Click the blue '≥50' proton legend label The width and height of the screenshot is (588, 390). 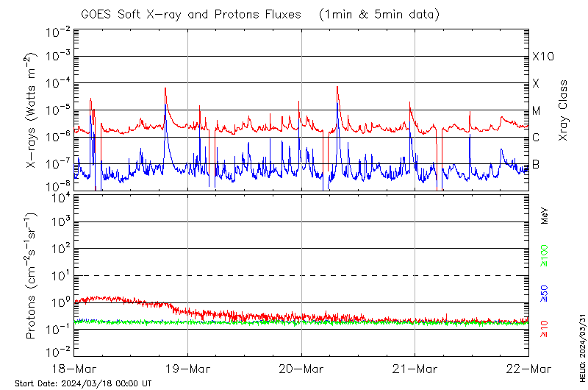[x=545, y=292]
